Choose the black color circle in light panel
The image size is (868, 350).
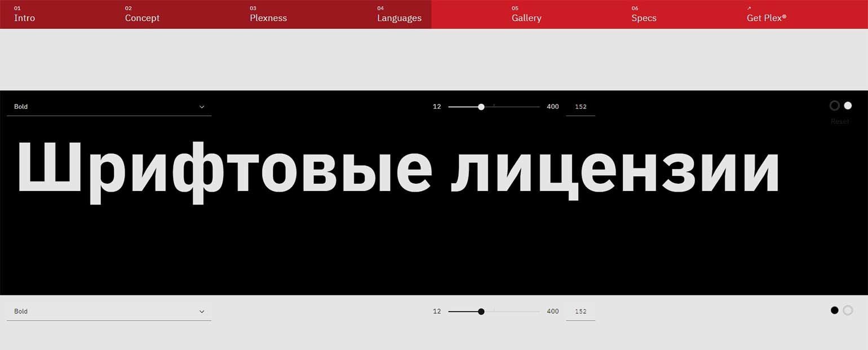(835, 310)
